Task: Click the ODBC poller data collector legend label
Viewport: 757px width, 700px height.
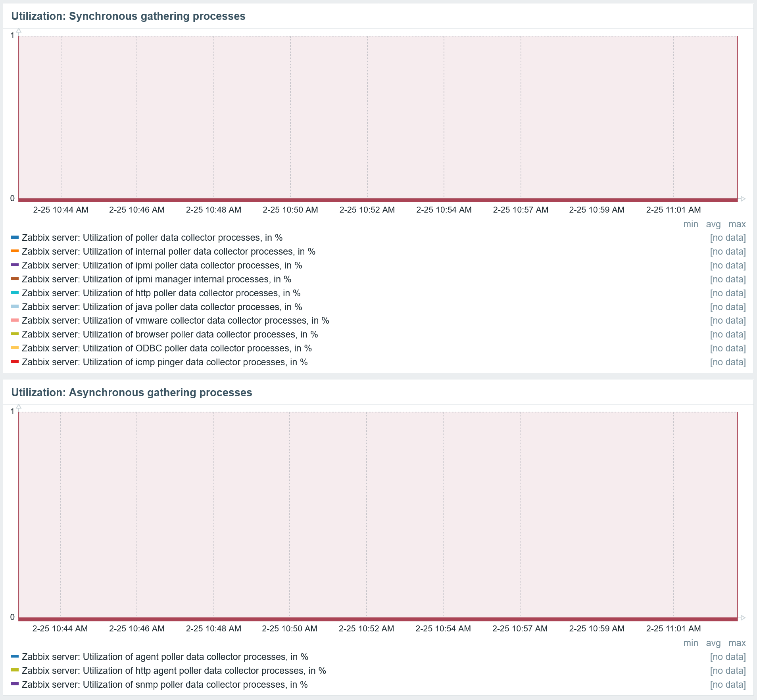Action: pyautogui.click(x=167, y=348)
